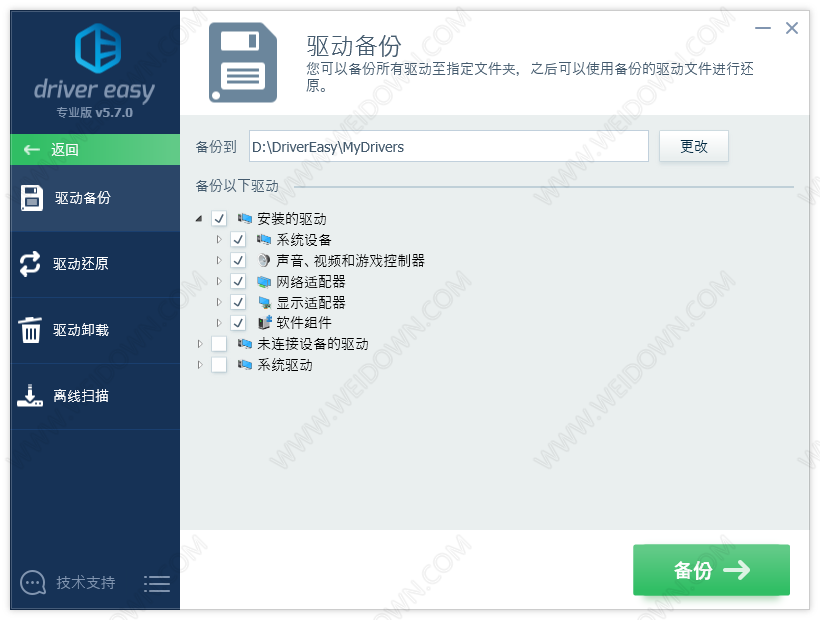Close the Driver Easy window

click(792, 28)
